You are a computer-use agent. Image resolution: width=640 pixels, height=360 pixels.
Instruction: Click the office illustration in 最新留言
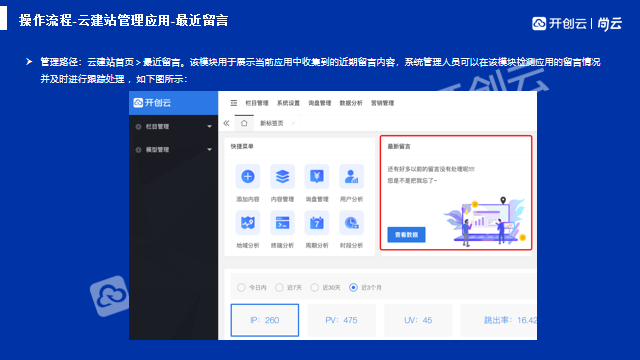485,222
